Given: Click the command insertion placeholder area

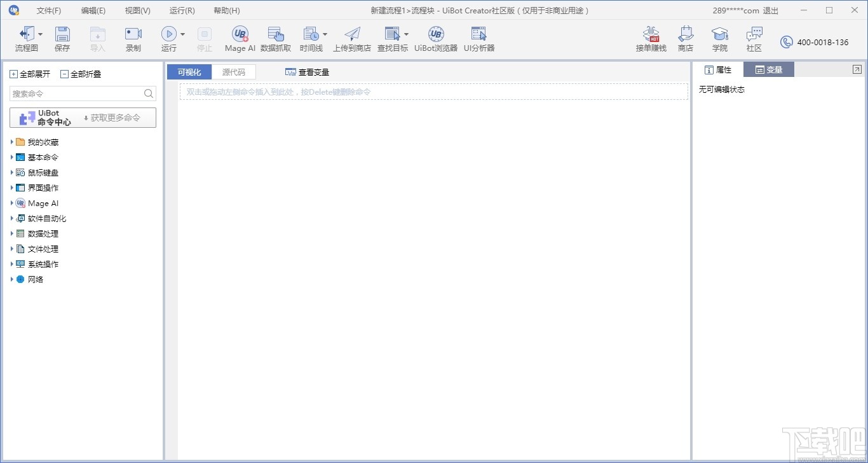Looking at the screenshot, I should pyautogui.click(x=434, y=92).
